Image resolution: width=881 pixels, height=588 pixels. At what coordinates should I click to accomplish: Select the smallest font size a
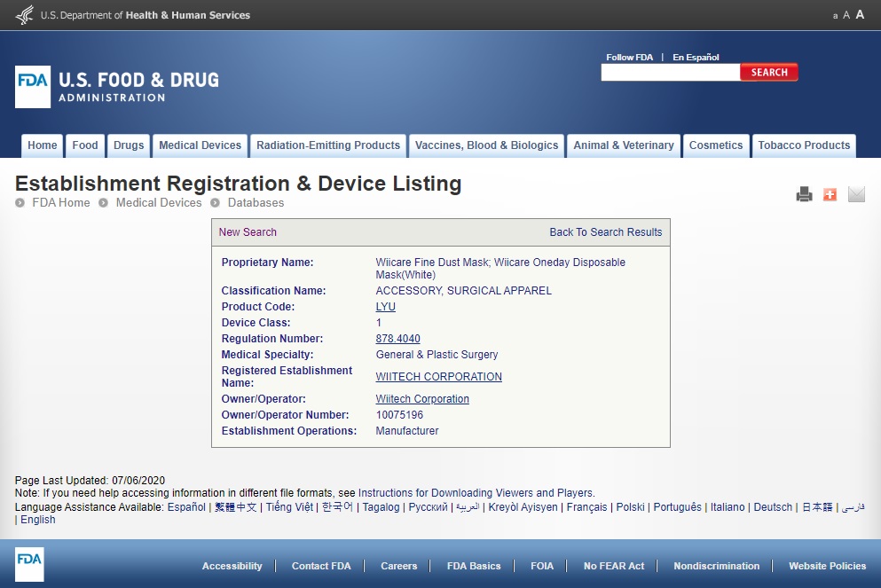click(835, 16)
